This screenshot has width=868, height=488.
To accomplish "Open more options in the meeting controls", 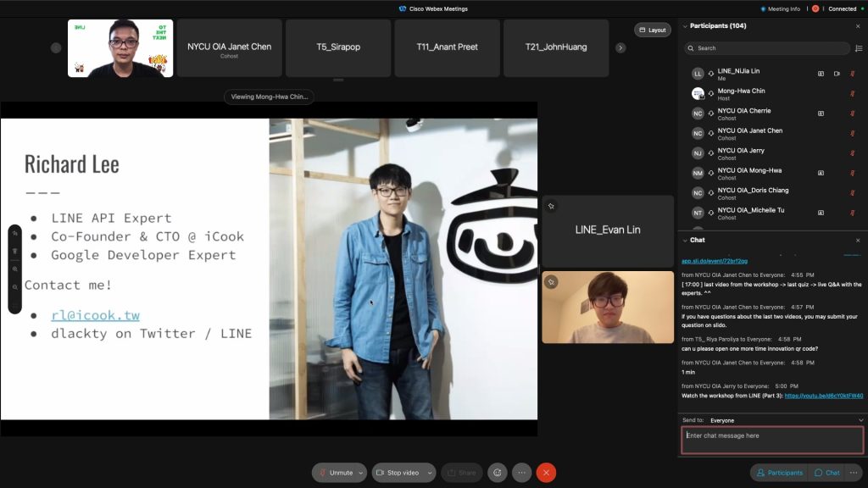I will click(521, 473).
